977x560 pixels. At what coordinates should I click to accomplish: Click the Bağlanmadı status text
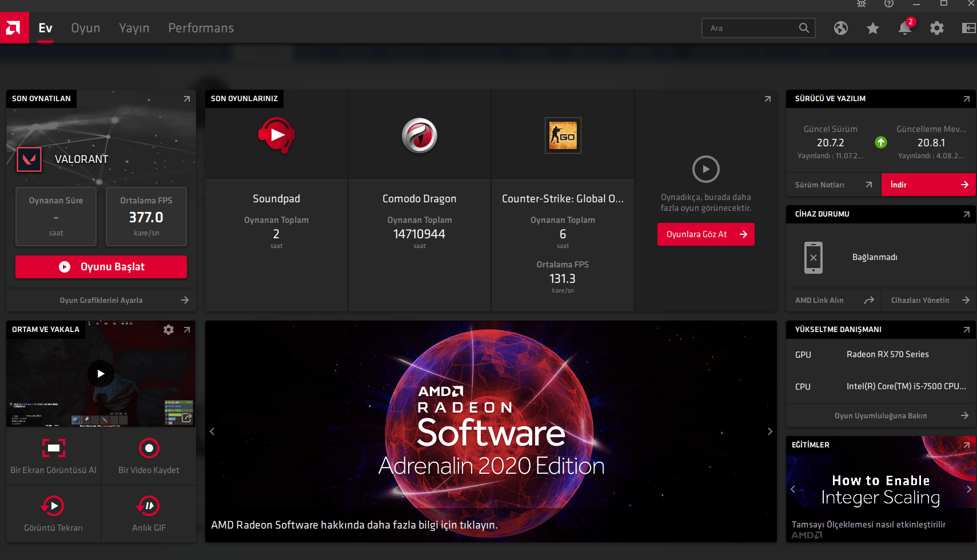tap(875, 257)
